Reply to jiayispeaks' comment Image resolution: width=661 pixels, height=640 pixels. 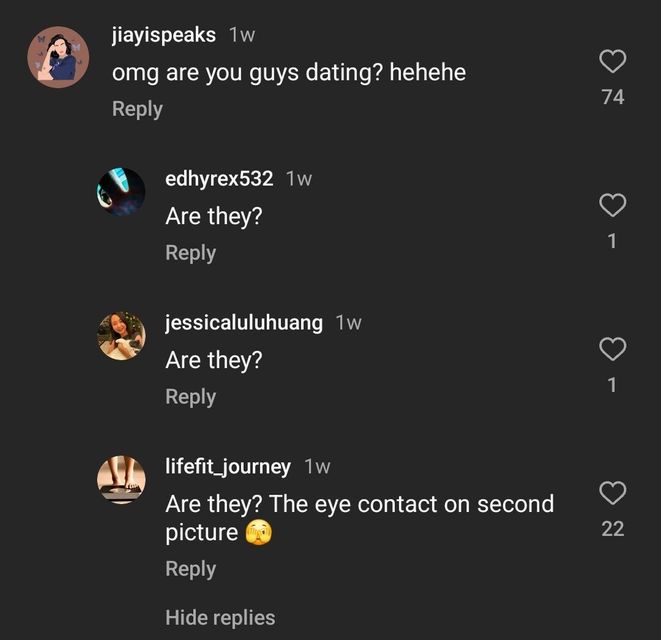point(137,109)
